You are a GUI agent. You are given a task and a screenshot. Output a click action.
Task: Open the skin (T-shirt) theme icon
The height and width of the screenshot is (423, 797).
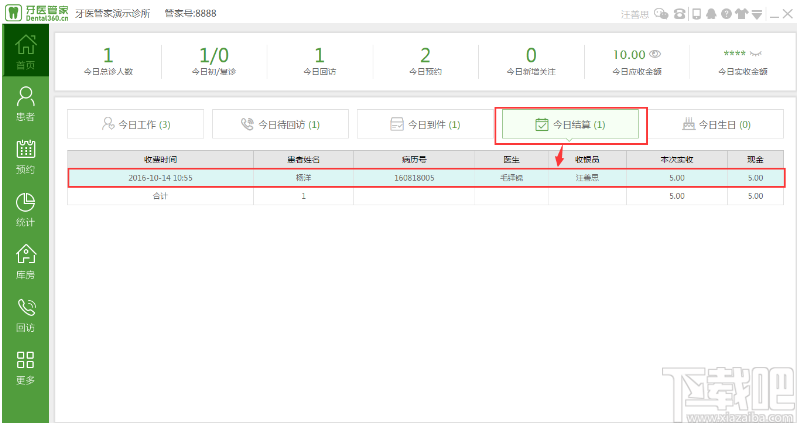click(742, 14)
